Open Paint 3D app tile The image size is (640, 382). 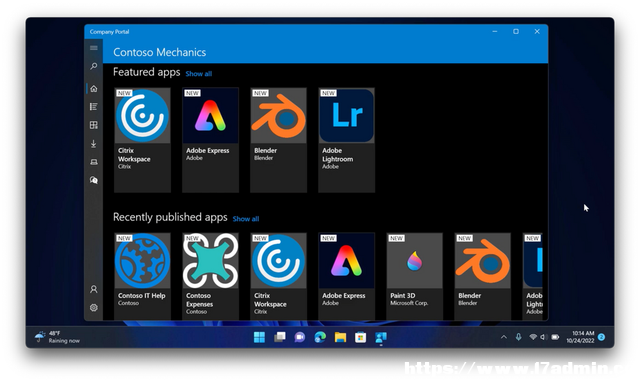pos(414,276)
